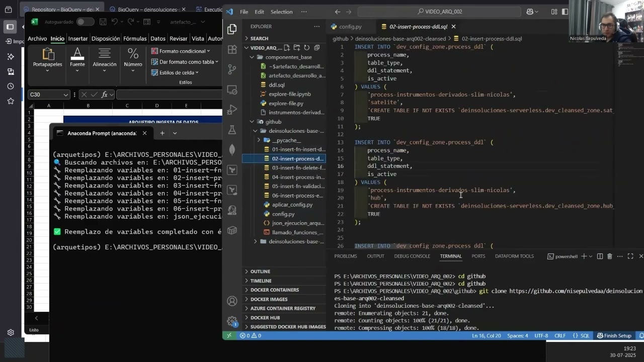Open Anaconda Prompt new tab dropdown arrow
Image resolution: width=644 pixels, height=362 pixels.
tap(175, 133)
